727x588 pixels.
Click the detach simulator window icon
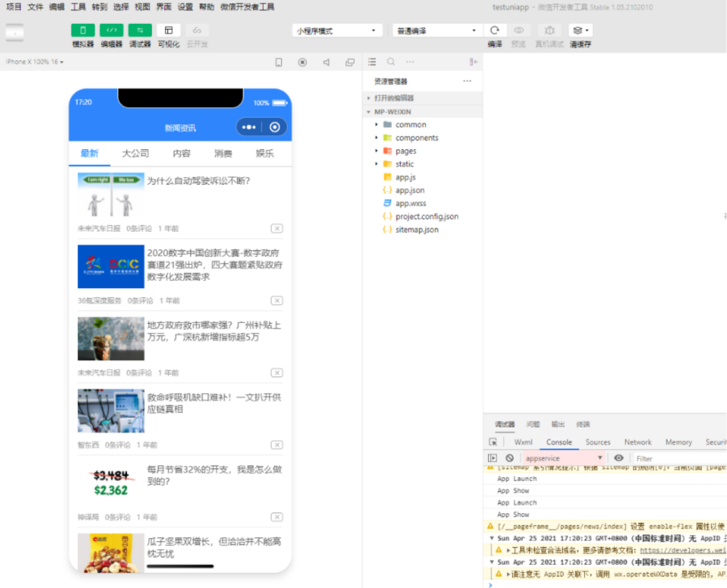[350, 62]
